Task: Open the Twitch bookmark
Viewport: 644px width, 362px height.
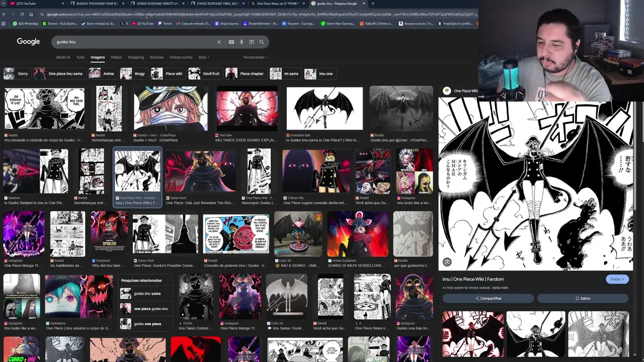Action: coord(165,24)
